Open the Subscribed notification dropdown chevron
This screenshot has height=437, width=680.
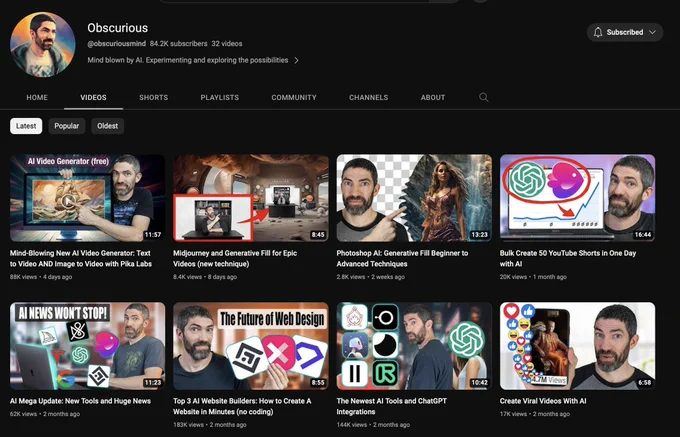click(653, 32)
